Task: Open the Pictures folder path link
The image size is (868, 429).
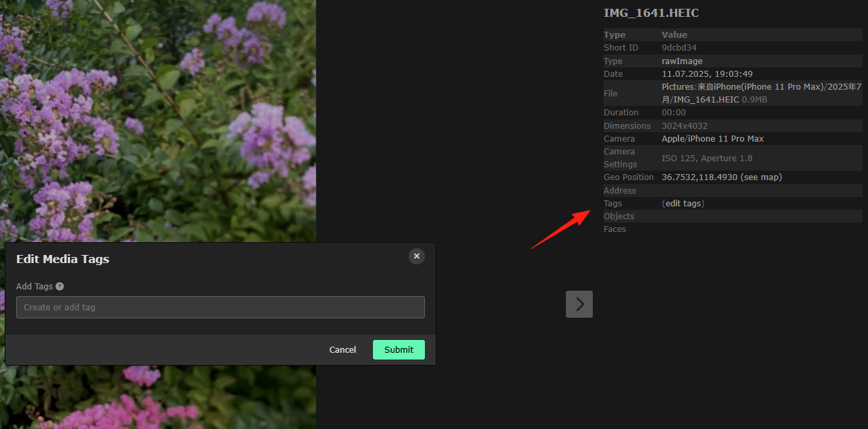Action: [x=679, y=86]
